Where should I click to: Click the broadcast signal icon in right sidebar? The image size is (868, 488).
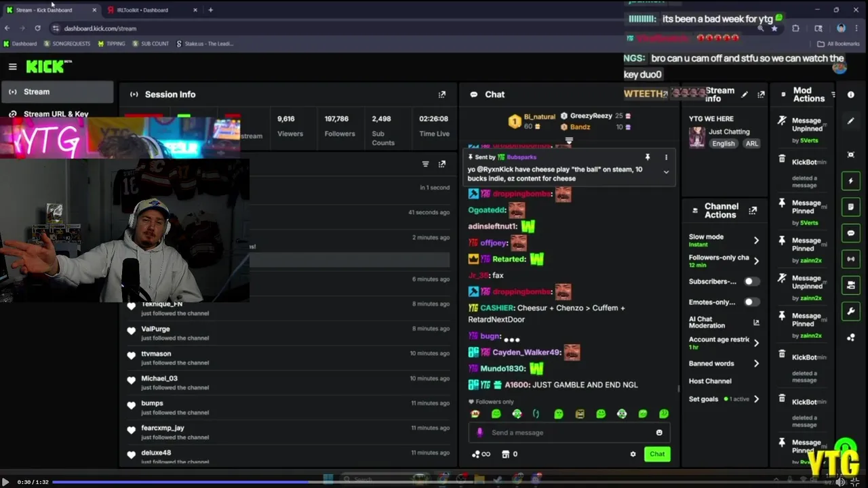[x=851, y=259]
